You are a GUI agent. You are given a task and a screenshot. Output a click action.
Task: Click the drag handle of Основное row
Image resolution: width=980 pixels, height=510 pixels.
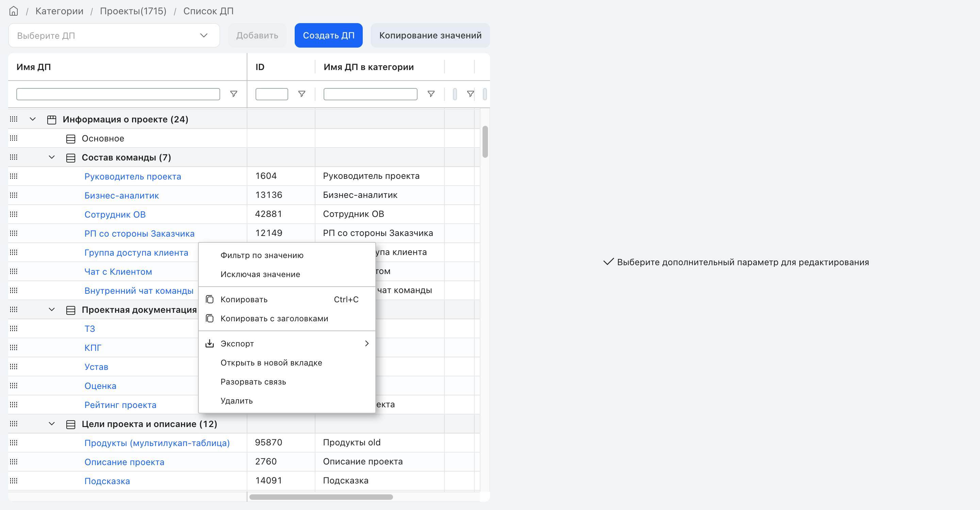tap(14, 138)
